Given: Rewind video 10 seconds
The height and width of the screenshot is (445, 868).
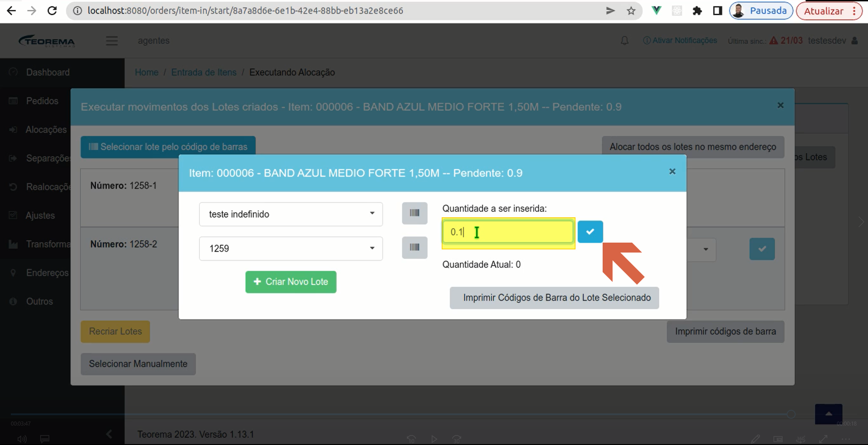Looking at the screenshot, I should 411,439.
